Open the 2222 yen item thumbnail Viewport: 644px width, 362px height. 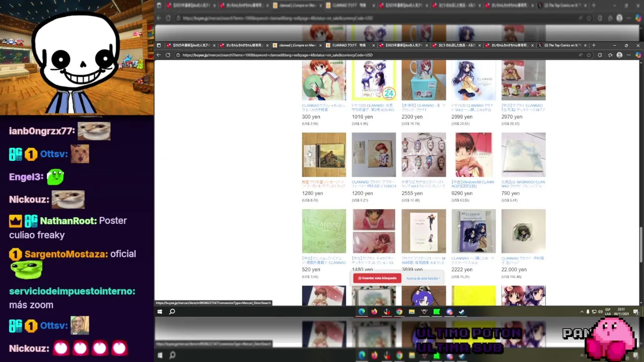click(473, 231)
